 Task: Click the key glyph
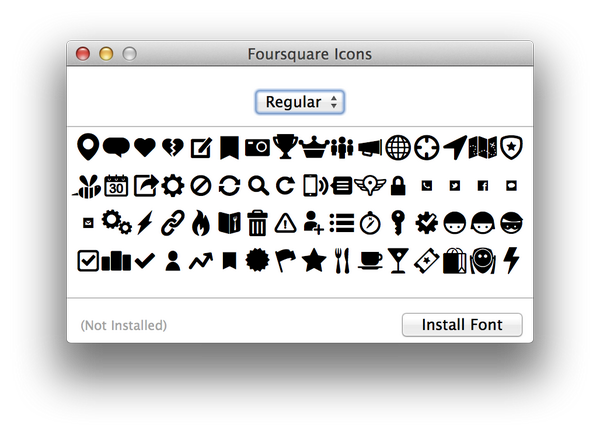click(x=398, y=223)
